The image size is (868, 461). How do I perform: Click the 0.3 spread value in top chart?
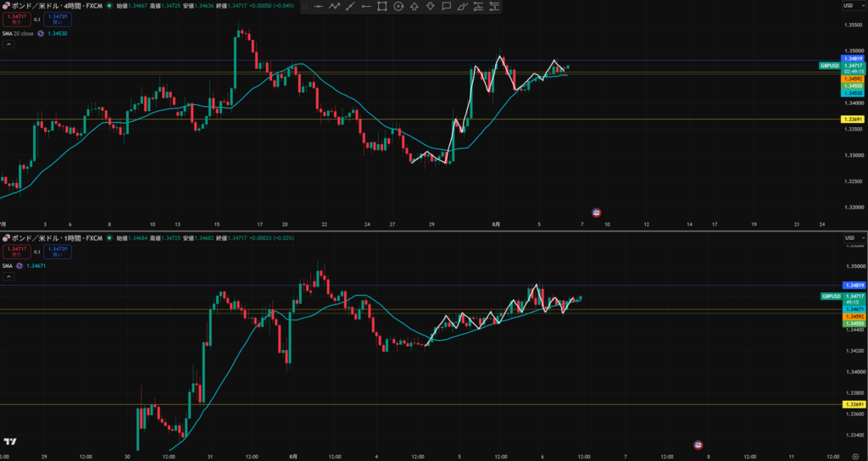click(37, 19)
